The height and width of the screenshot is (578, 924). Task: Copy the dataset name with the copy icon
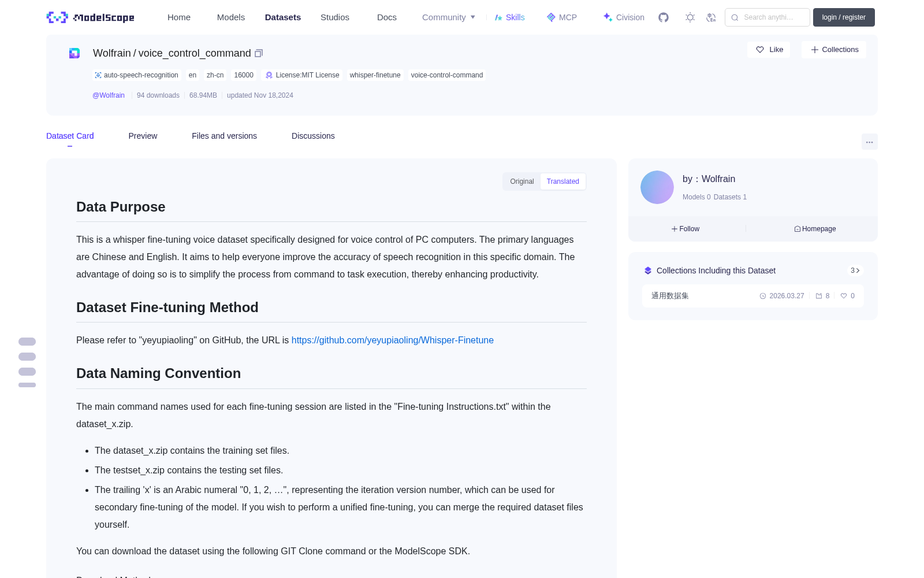point(259,53)
